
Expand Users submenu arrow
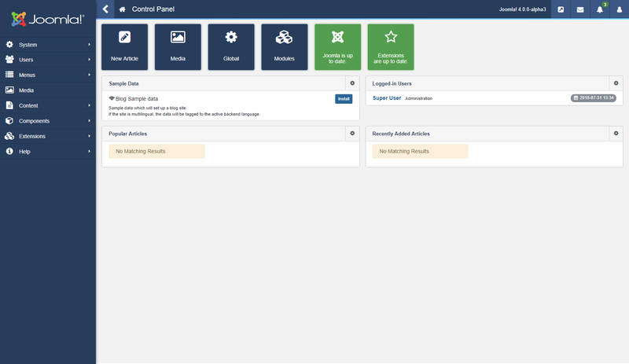pyautogui.click(x=89, y=60)
